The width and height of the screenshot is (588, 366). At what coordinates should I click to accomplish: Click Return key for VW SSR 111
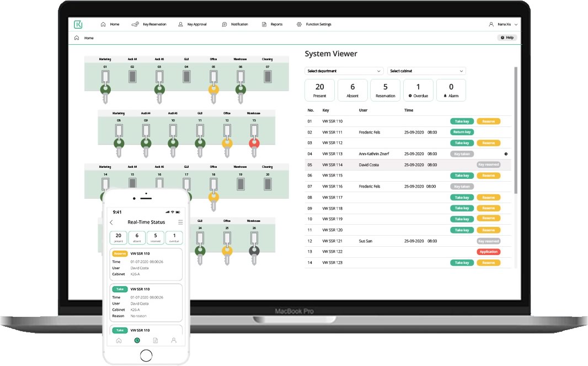[x=462, y=132]
